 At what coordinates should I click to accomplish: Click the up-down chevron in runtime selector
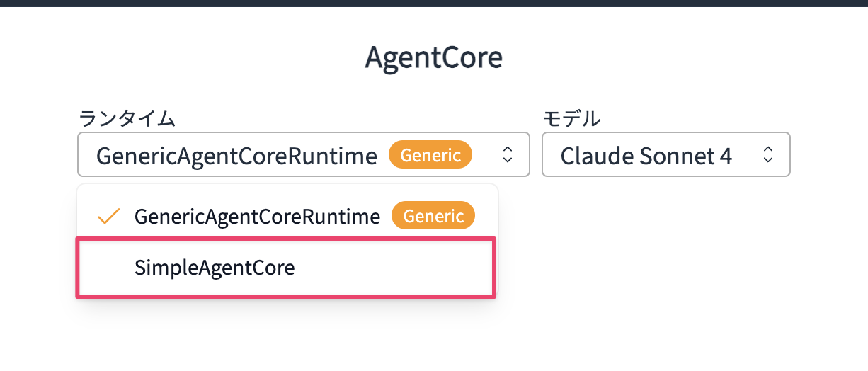coord(507,154)
